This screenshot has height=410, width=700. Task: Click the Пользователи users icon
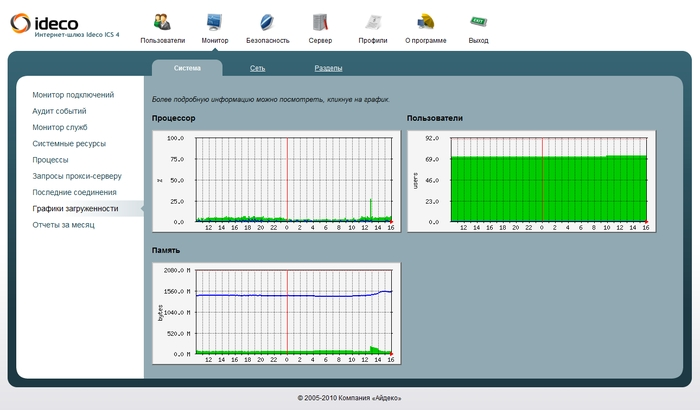162,22
